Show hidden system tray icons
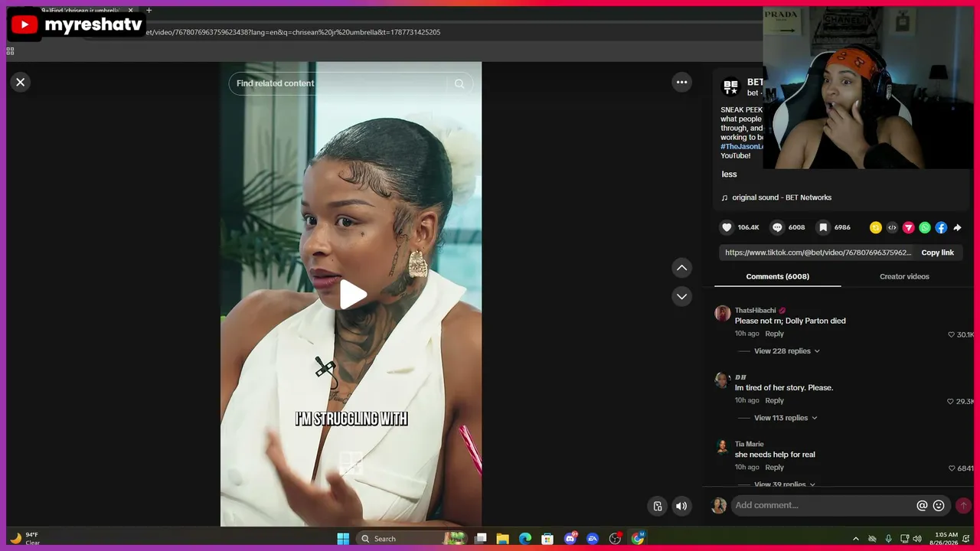The height and width of the screenshot is (551, 980). click(x=856, y=539)
